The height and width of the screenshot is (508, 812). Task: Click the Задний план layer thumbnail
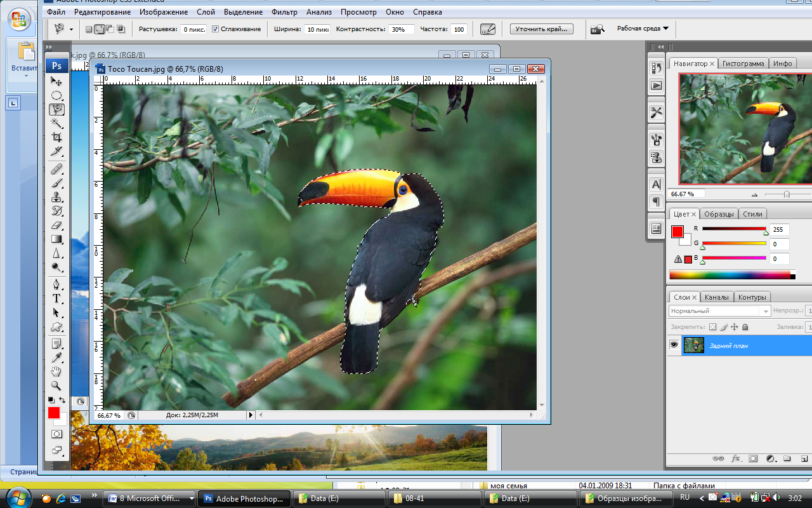click(x=694, y=345)
